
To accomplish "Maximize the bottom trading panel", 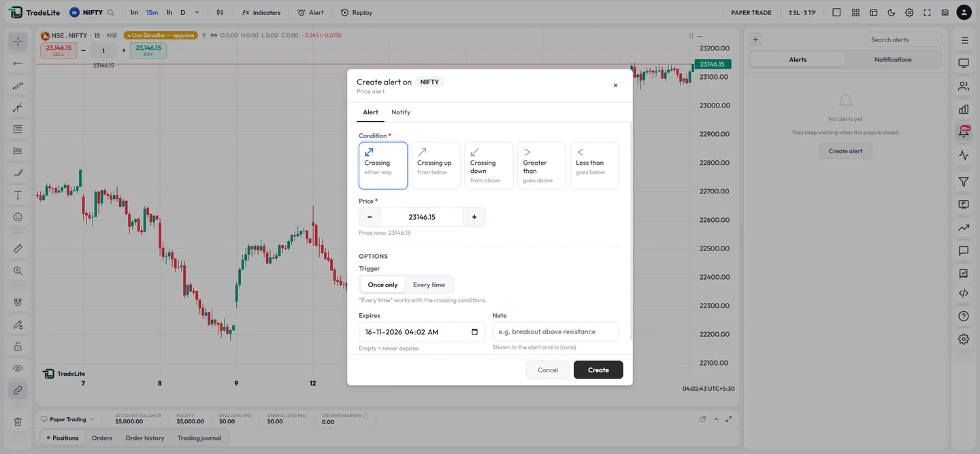I will (x=729, y=419).
